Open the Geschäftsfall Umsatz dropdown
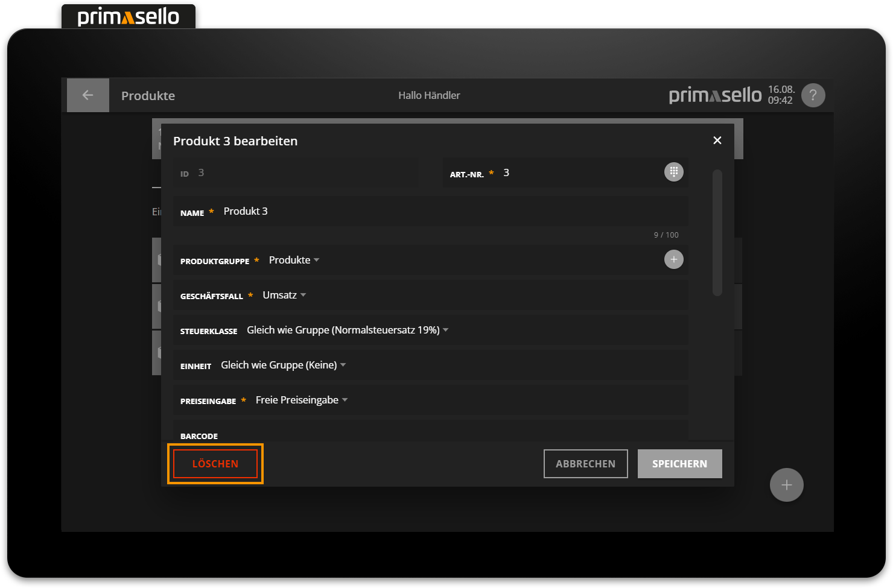This screenshot has height=588, width=893. coord(284,295)
